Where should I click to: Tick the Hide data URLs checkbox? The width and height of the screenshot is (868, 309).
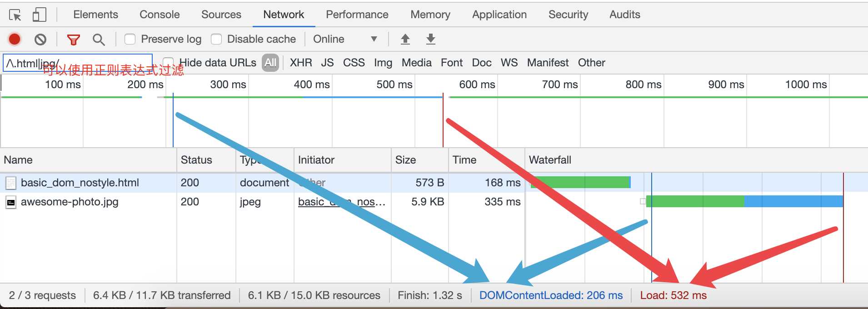(168, 62)
